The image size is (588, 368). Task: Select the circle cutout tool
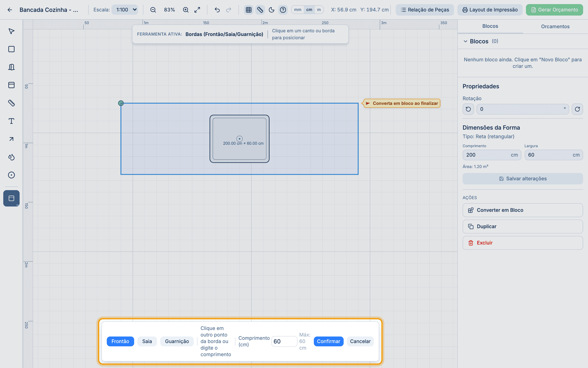tap(11, 175)
